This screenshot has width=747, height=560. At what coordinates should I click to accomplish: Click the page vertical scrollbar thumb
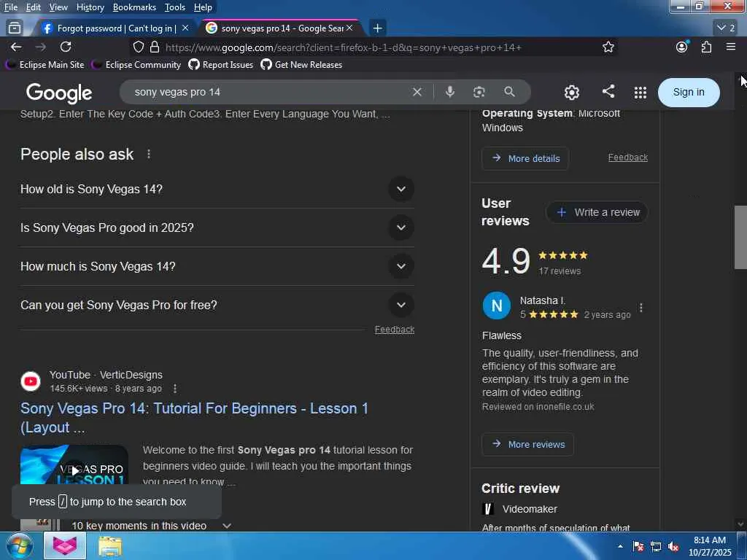[x=740, y=237]
